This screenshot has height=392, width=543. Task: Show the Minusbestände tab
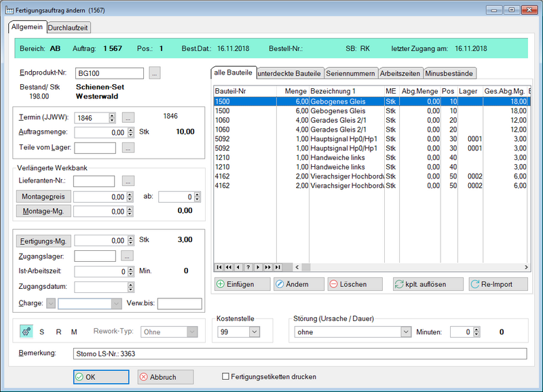[450, 73]
